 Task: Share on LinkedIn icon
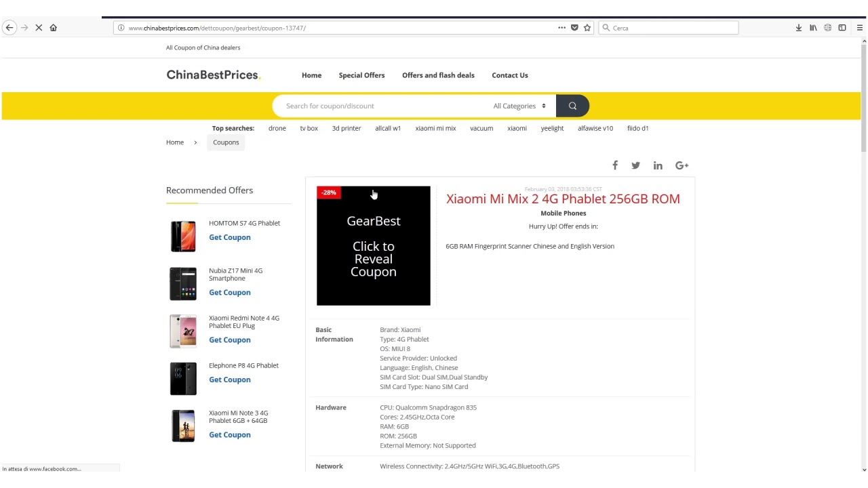658,165
